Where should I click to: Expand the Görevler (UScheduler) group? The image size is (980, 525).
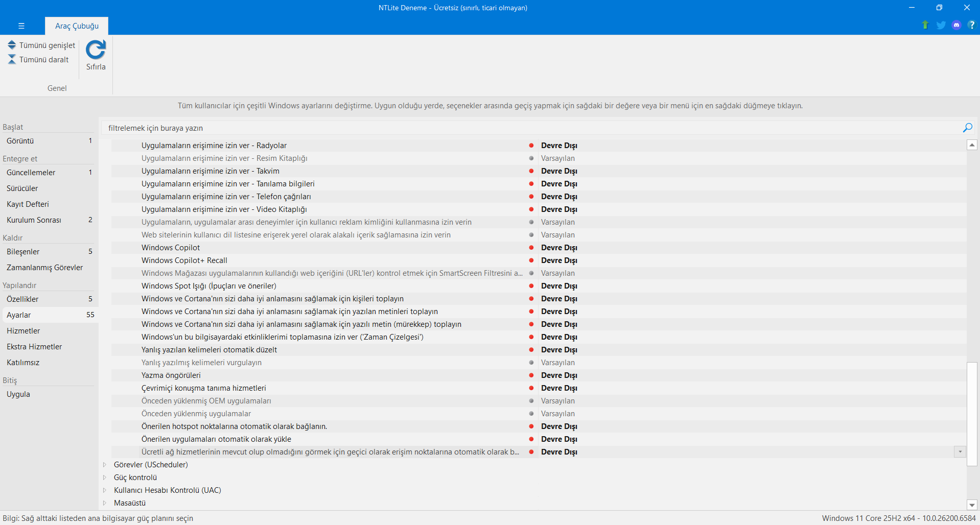105,465
